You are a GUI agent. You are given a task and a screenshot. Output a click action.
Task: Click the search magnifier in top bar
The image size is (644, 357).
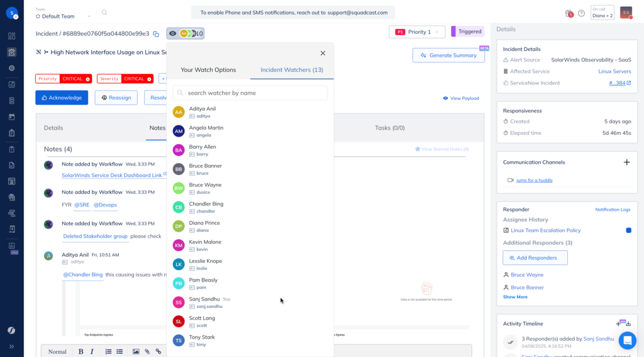point(104,13)
